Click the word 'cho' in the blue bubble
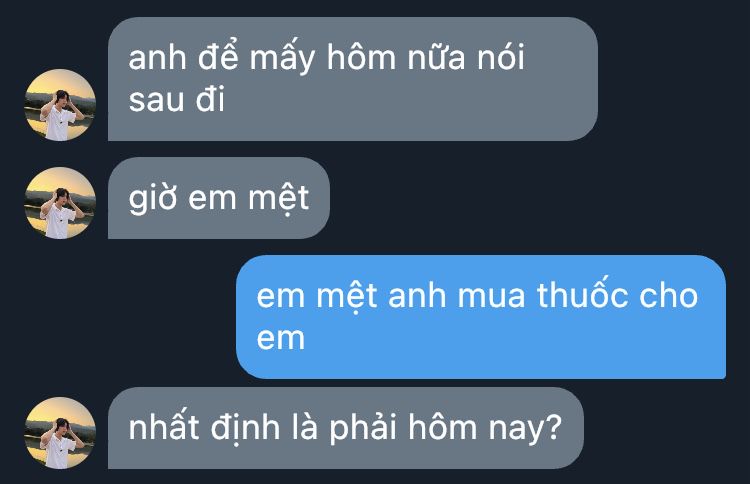This screenshot has width=750, height=484. 669,296
